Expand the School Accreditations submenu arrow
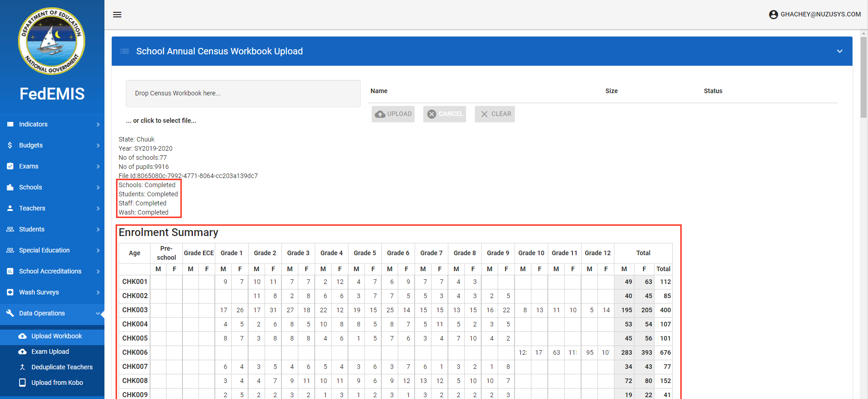Image resolution: width=868 pixels, height=399 pixels. [98, 271]
